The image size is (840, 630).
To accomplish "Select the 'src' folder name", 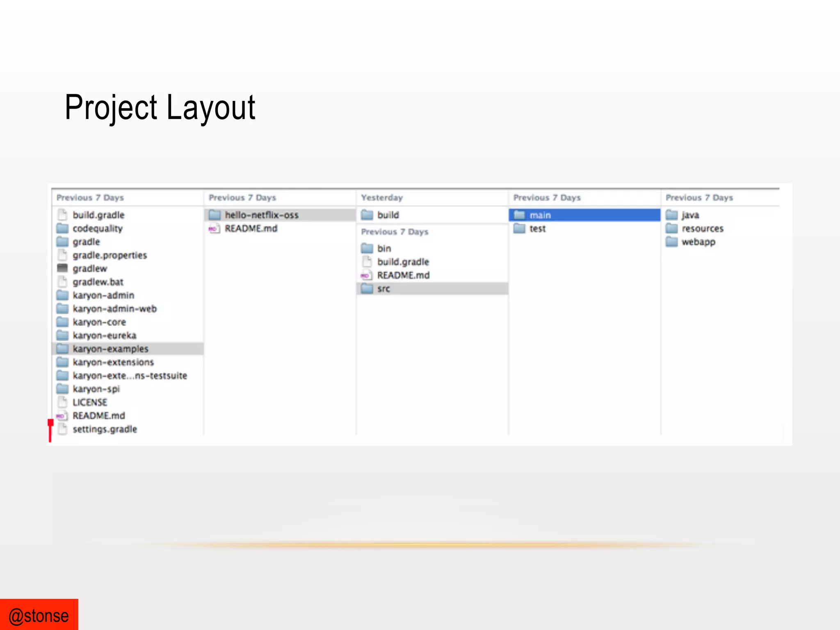I will pyautogui.click(x=383, y=289).
